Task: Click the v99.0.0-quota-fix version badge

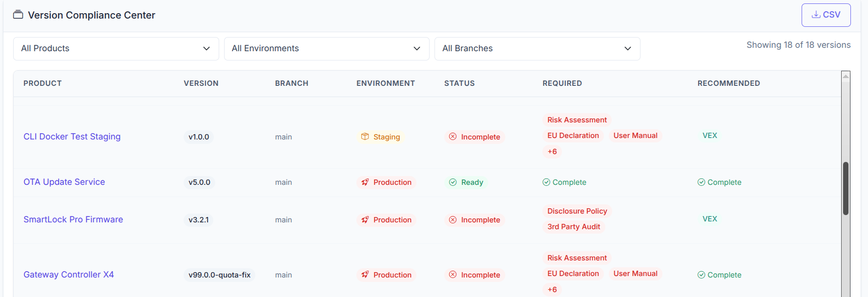Action: [x=219, y=275]
